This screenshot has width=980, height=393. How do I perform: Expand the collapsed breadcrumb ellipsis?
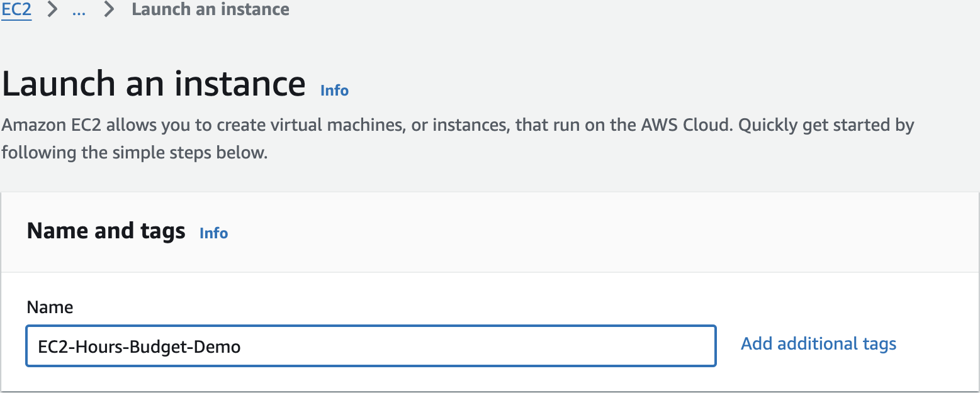79,10
